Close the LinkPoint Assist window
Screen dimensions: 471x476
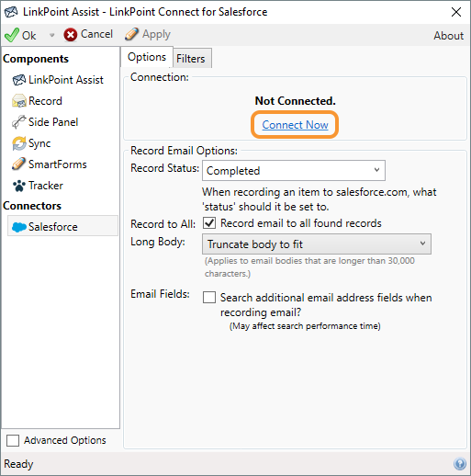[x=456, y=12]
